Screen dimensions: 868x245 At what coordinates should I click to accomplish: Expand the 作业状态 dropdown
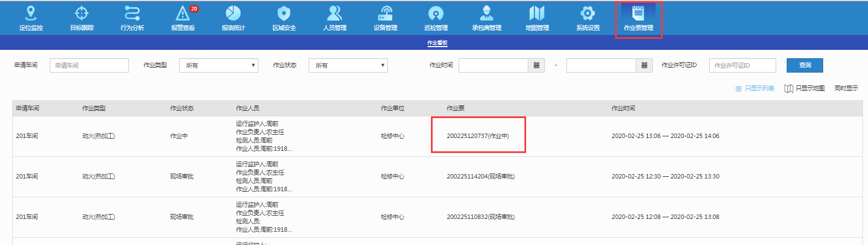point(348,65)
